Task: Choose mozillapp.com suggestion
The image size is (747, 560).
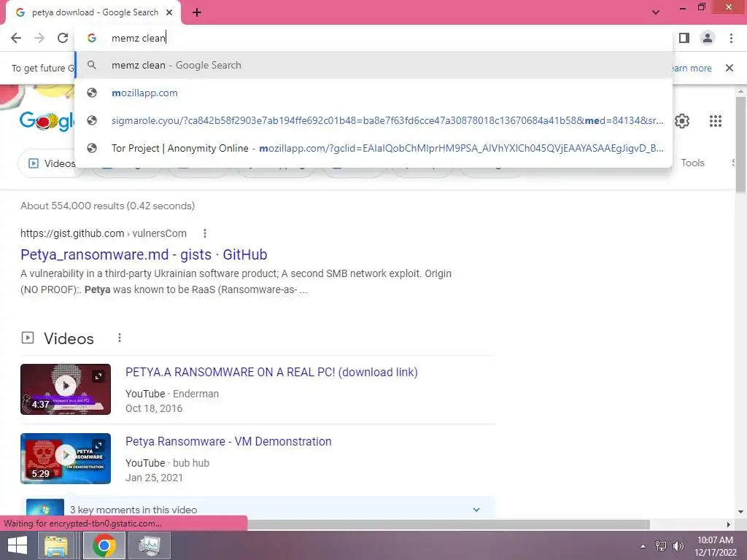Action: click(x=373, y=93)
